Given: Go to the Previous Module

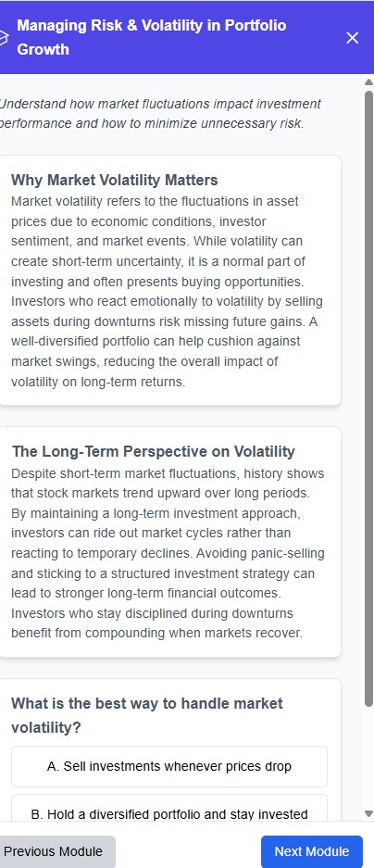Looking at the screenshot, I should [x=55, y=851].
